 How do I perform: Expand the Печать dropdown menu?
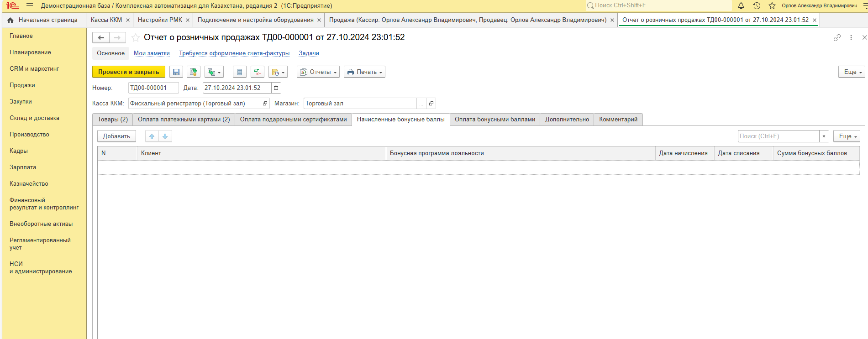[364, 72]
